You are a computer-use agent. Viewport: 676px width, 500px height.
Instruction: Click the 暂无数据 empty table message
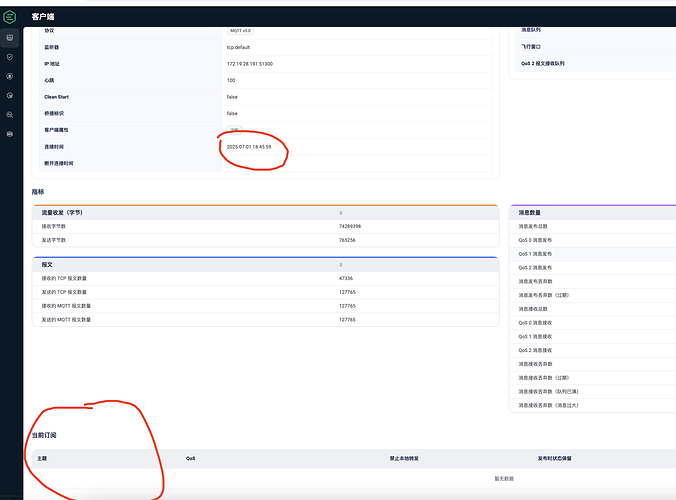[x=504, y=479]
